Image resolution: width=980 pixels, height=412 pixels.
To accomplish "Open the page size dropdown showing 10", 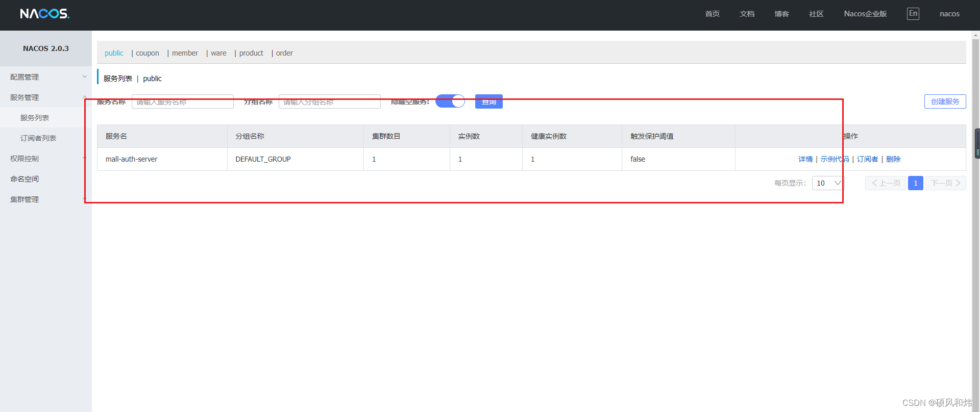I will [x=828, y=183].
